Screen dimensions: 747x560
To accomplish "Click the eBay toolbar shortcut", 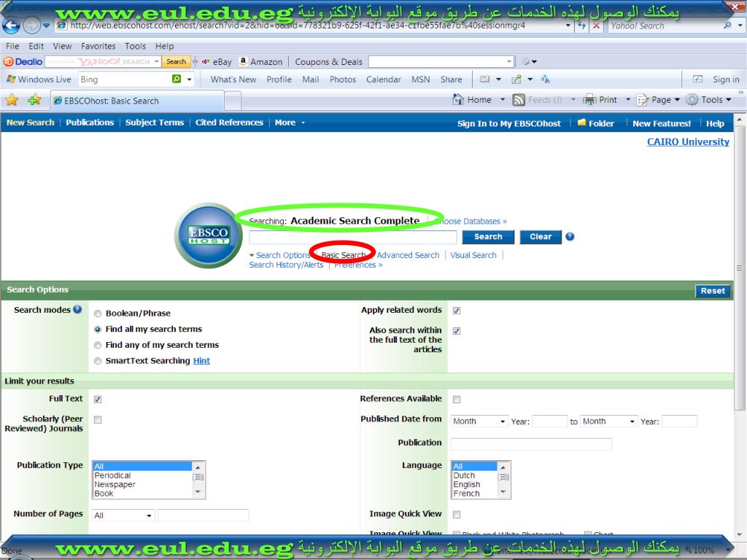I will click(217, 61).
